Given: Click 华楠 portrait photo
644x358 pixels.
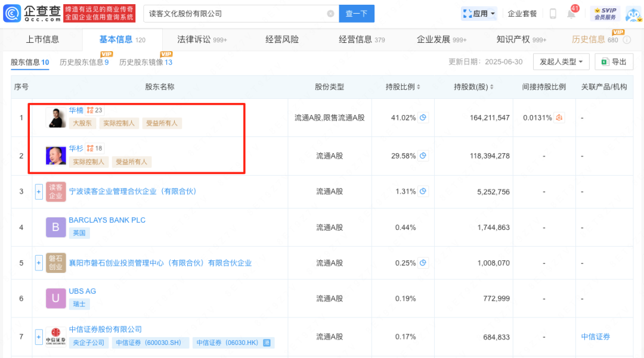Looking at the screenshot, I should pos(56,118).
